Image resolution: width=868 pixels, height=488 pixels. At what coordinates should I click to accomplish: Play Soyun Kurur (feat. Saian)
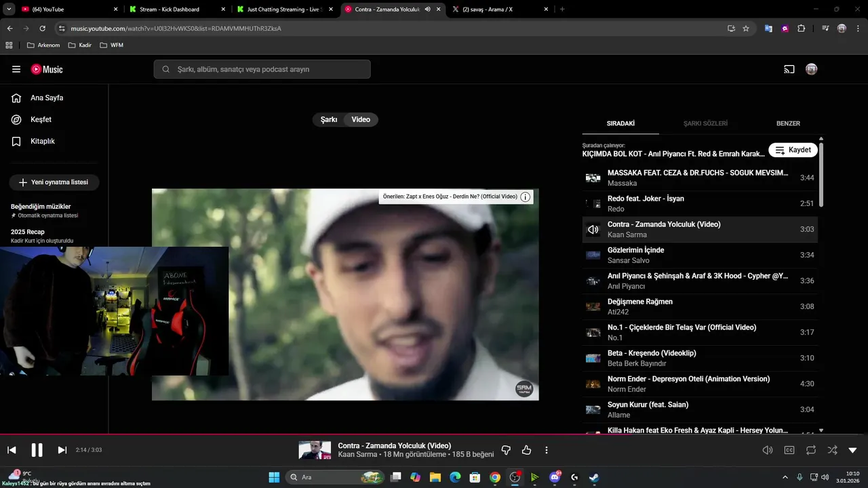coord(700,409)
